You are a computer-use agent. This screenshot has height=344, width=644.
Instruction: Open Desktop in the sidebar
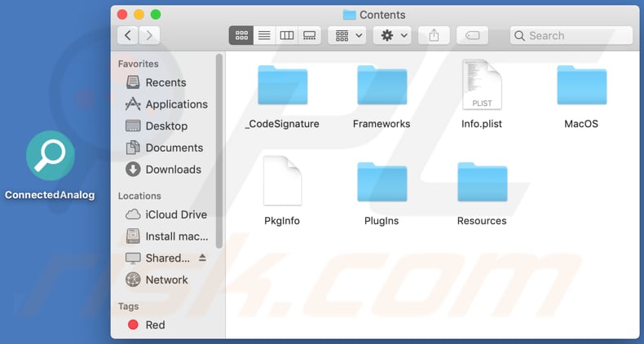(166, 126)
